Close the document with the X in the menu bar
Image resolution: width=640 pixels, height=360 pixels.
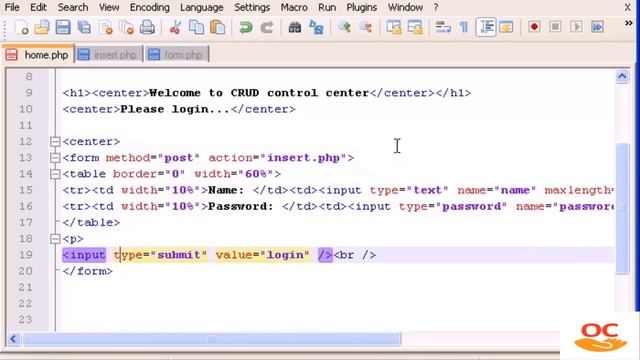tap(627, 7)
